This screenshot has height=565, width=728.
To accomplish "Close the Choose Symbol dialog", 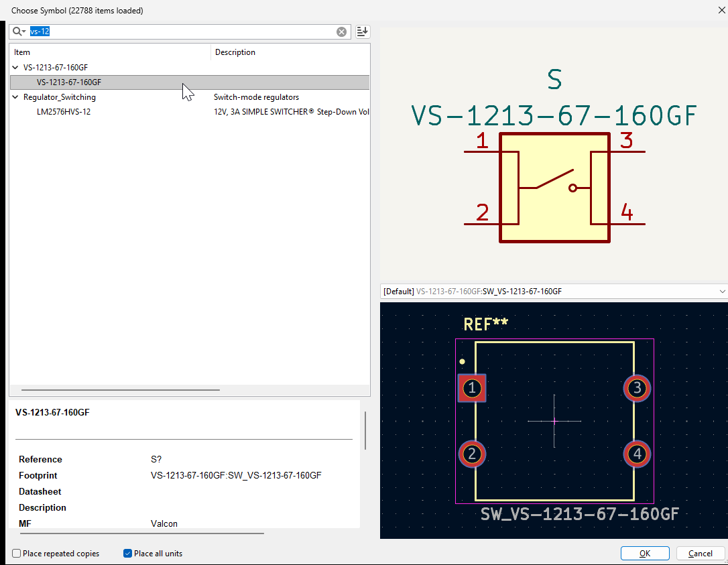I will click(x=721, y=10).
